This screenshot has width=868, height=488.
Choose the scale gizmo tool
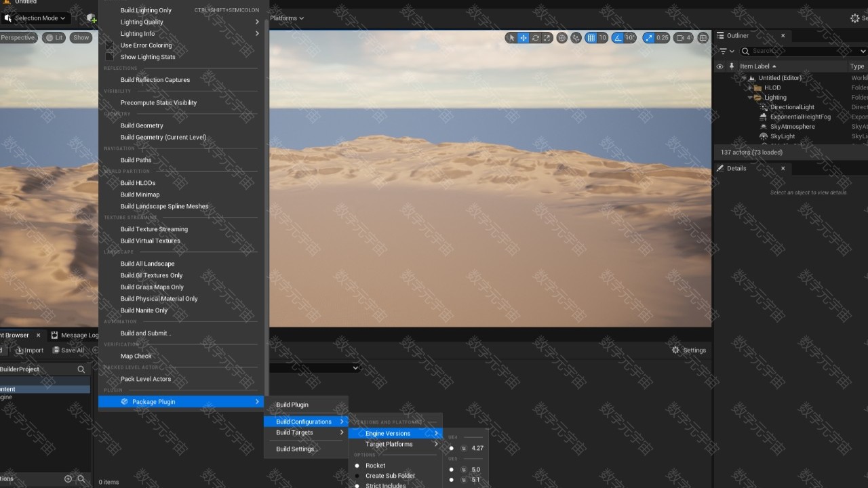tap(547, 38)
